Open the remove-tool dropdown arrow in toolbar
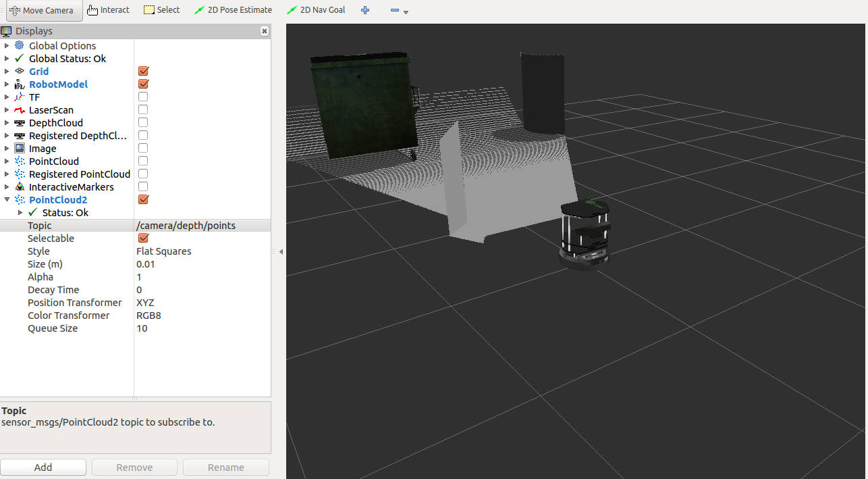This screenshot has width=868, height=479. pos(406,12)
